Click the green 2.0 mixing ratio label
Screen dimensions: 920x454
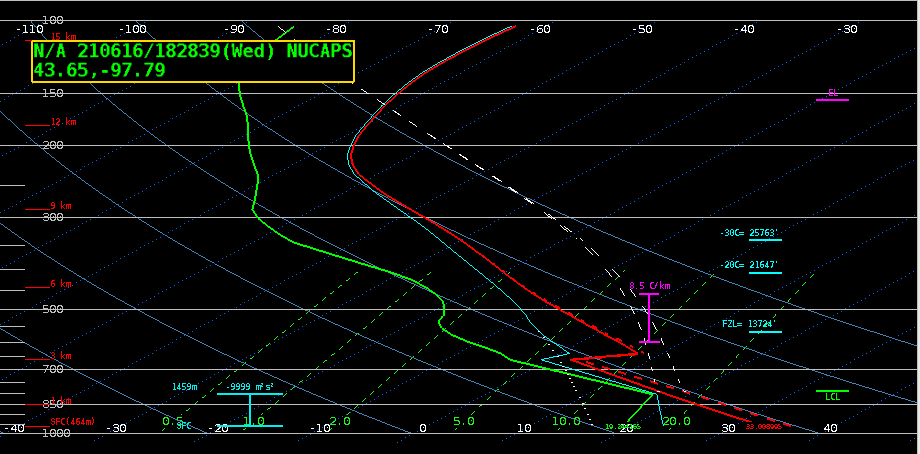[340, 421]
